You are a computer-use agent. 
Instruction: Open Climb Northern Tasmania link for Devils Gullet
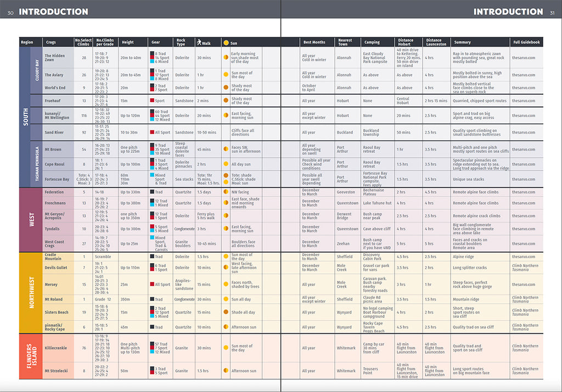tap(525, 268)
